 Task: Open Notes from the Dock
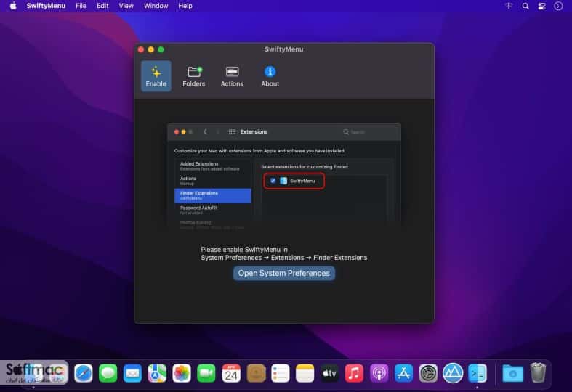click(x=305, y=373)
